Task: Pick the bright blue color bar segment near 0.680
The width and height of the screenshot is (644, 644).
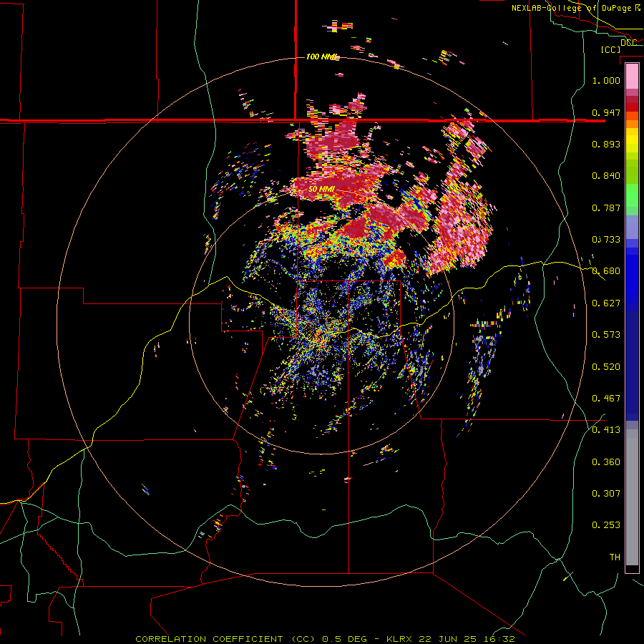Action: click(x=632, y=275)
